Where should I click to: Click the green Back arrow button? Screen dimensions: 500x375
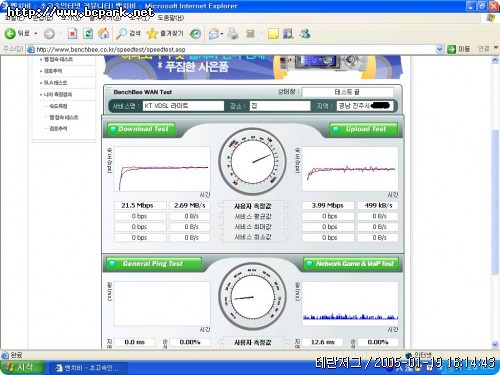click(11, 33)
